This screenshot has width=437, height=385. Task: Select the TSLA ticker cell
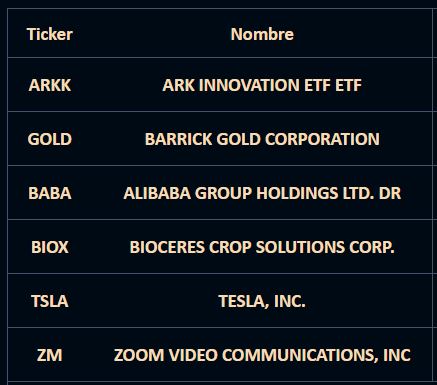coord(50,301)
